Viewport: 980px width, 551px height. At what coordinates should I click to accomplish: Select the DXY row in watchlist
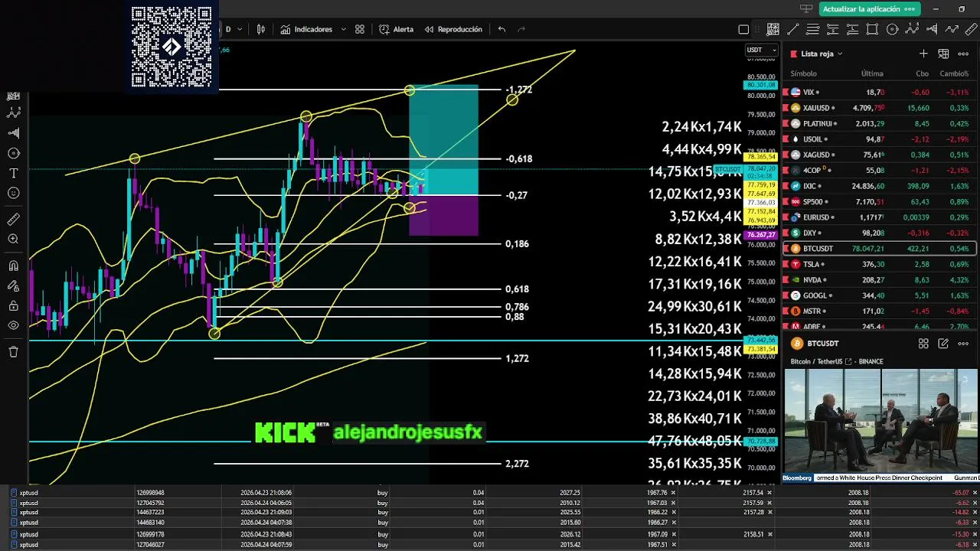[x=879, y=233]
